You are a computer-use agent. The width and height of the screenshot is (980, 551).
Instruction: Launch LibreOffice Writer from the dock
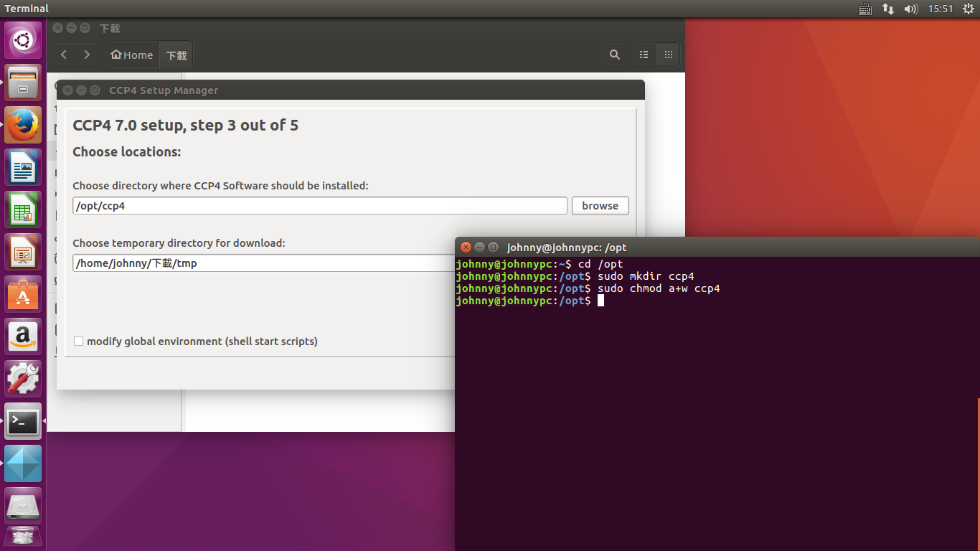tap(23, 168)
